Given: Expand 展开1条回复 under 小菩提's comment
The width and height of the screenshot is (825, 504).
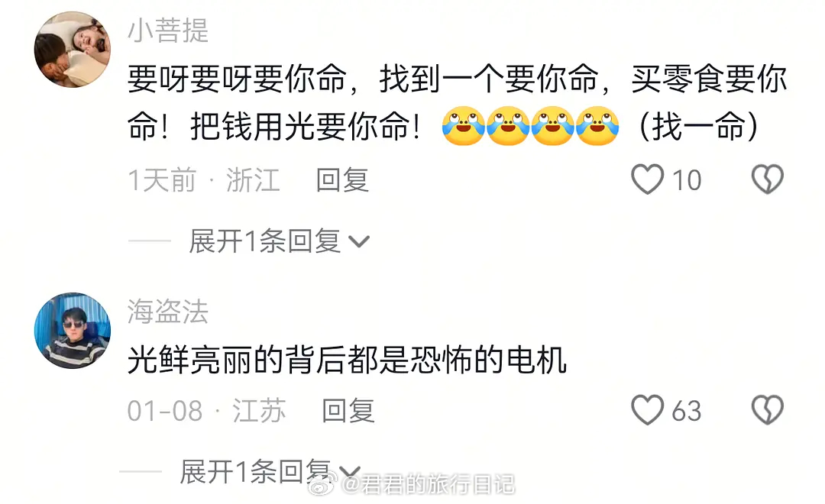Looking at the screenshot, I should (280, 241).
